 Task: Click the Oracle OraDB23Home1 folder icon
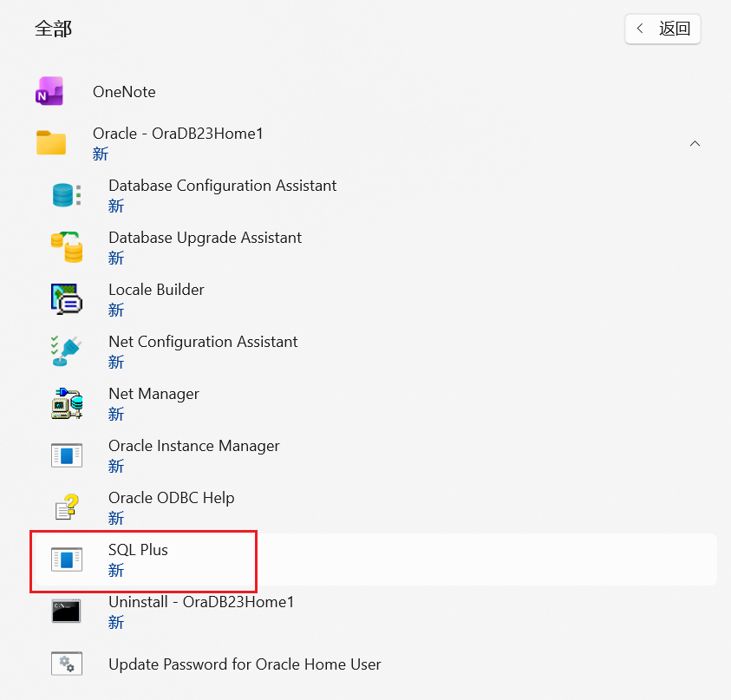tap(51, 143)
